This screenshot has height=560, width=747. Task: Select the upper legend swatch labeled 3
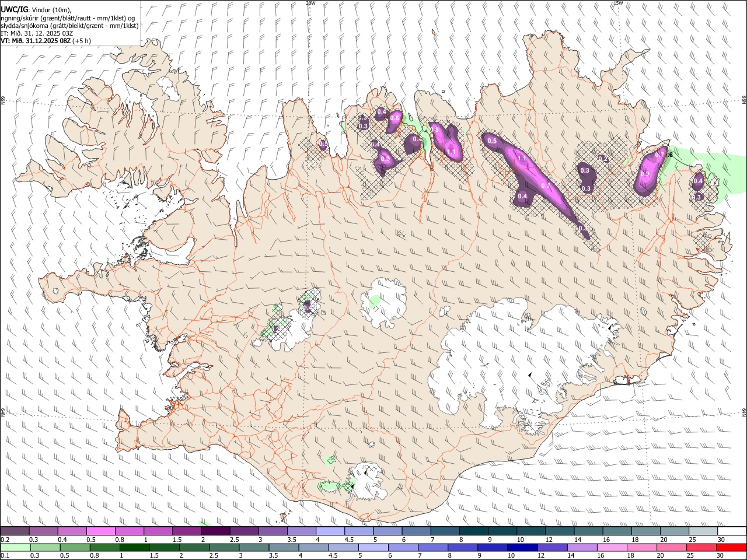[x=273, y=531]
